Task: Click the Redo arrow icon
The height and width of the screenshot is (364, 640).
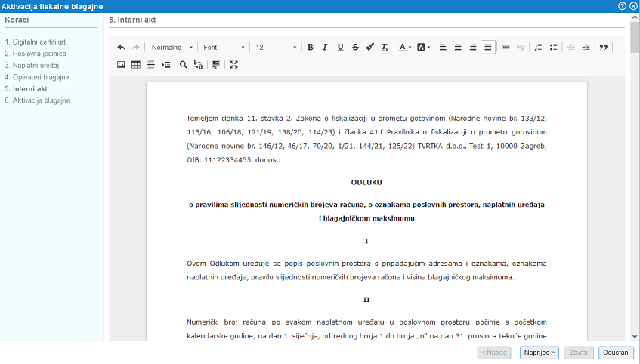Action: 135,48
